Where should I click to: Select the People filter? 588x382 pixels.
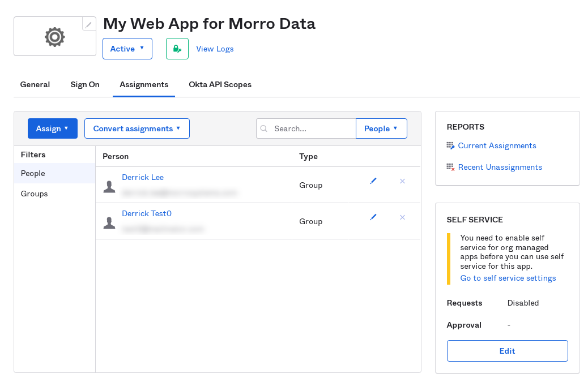pyautogui.click(x=55, y=173)
